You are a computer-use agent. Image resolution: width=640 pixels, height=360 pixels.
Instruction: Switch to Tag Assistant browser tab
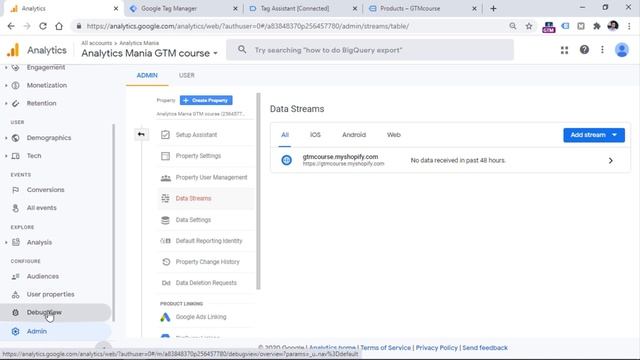point(302,9)
